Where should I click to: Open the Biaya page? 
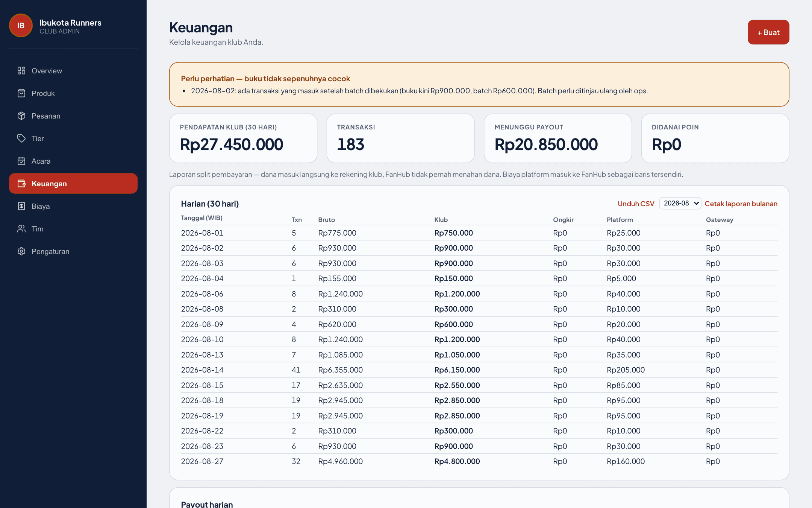pos(73,206)
